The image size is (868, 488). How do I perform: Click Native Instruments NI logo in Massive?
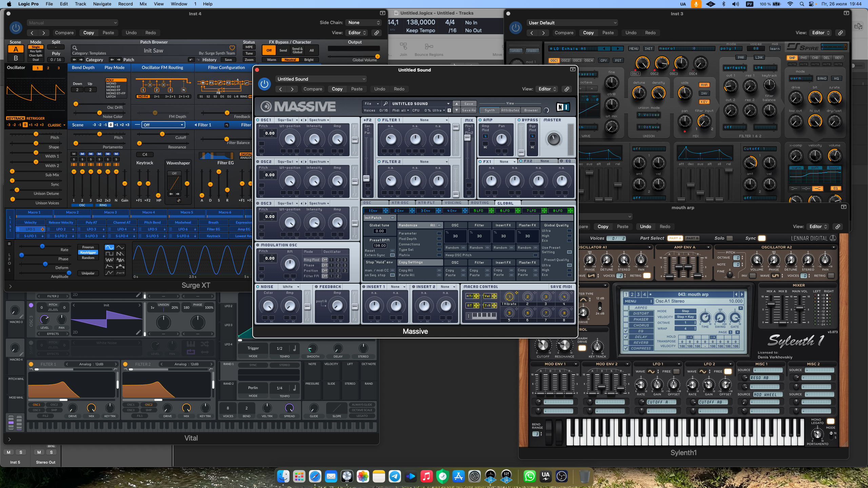click(563, 107)
